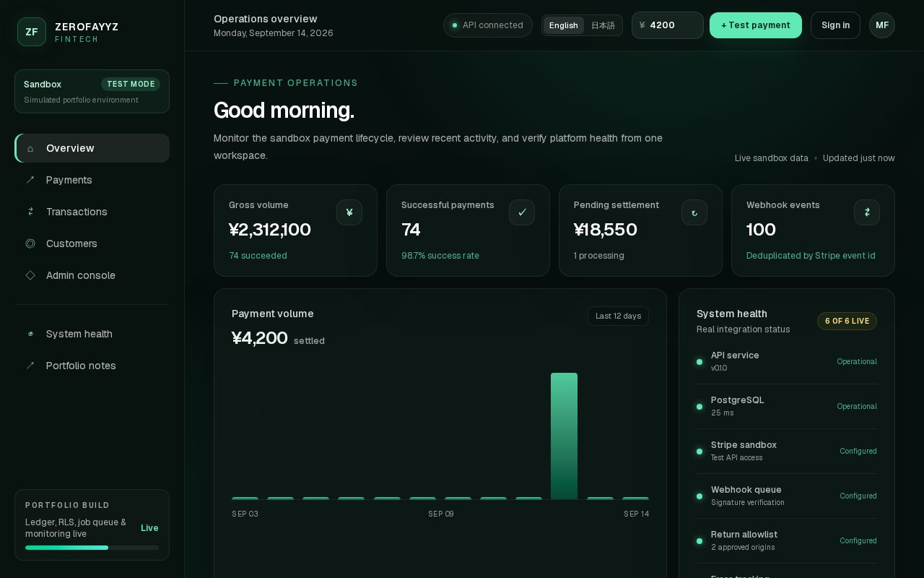The height and width of the screenshot is (578, 924).
Task: Click the Good morning heading
Action: [284, 110]
